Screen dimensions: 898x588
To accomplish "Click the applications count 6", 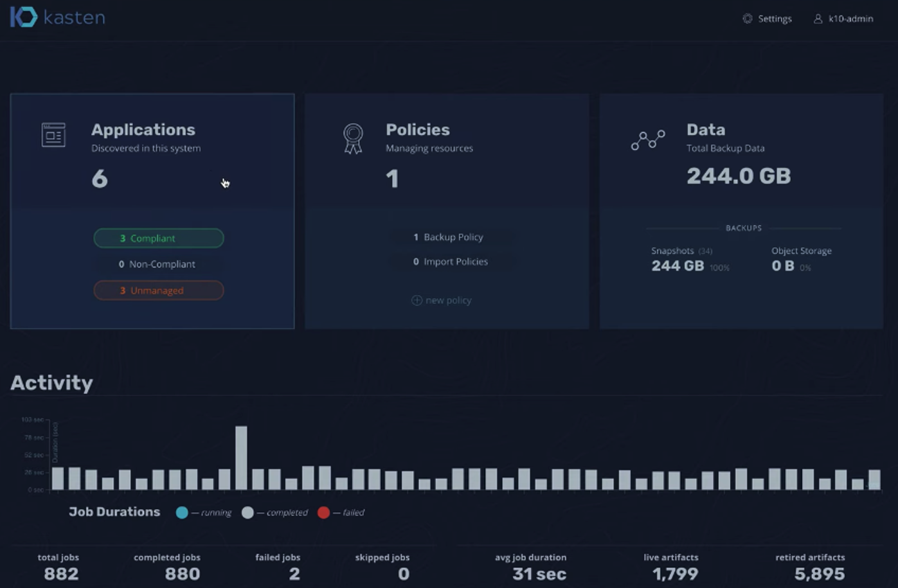I will [x=100, y=179].
